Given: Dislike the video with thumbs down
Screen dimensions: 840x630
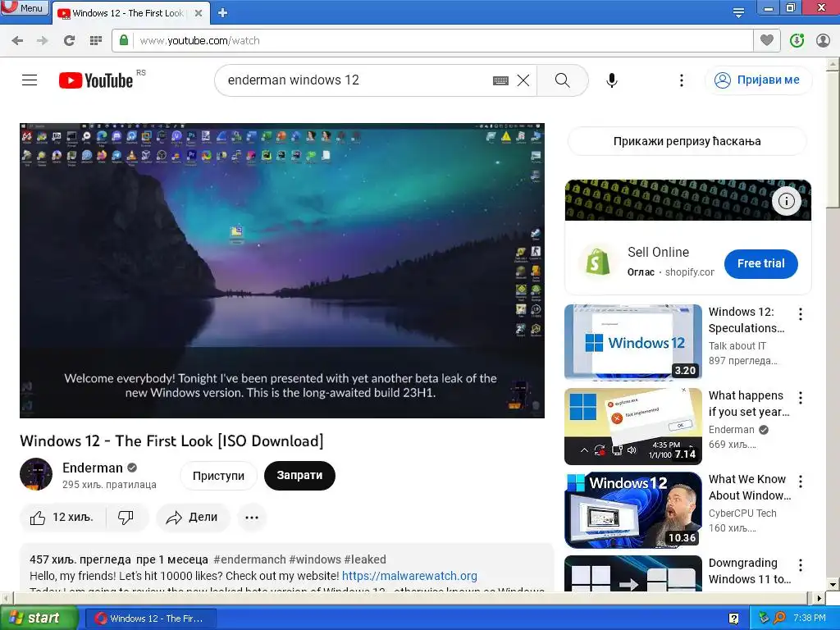Looking at the screenshot, I should point(126,518).
